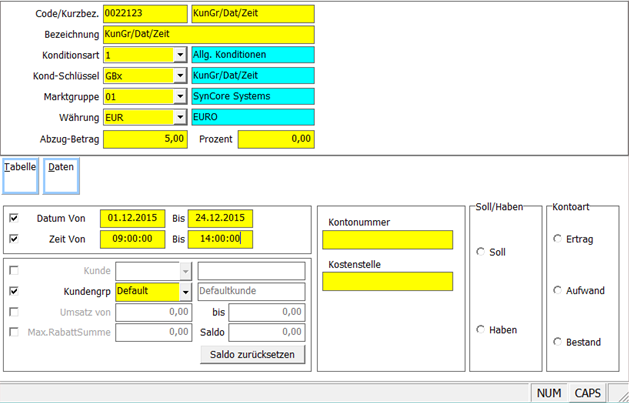Select Ertrag as Kontoart

[557, 238]
